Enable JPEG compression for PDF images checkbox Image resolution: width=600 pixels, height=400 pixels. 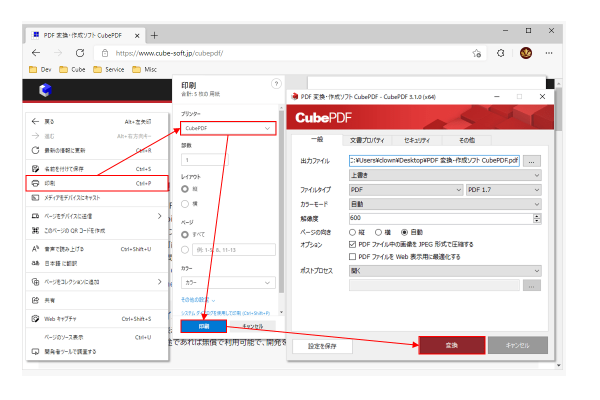point(352,243)
